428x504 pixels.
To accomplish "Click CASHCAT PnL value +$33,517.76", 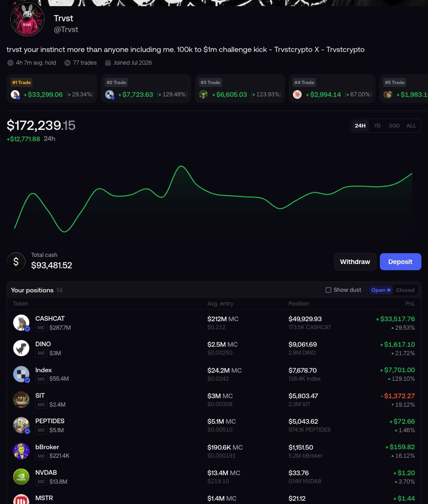I will coord(395,319).
